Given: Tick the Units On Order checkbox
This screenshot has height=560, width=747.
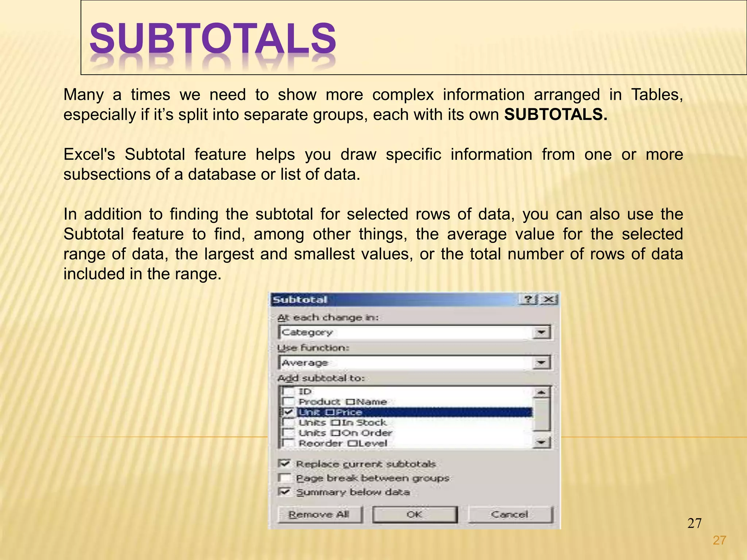Looking at the screenshot, I should click(x=289, y=433).
